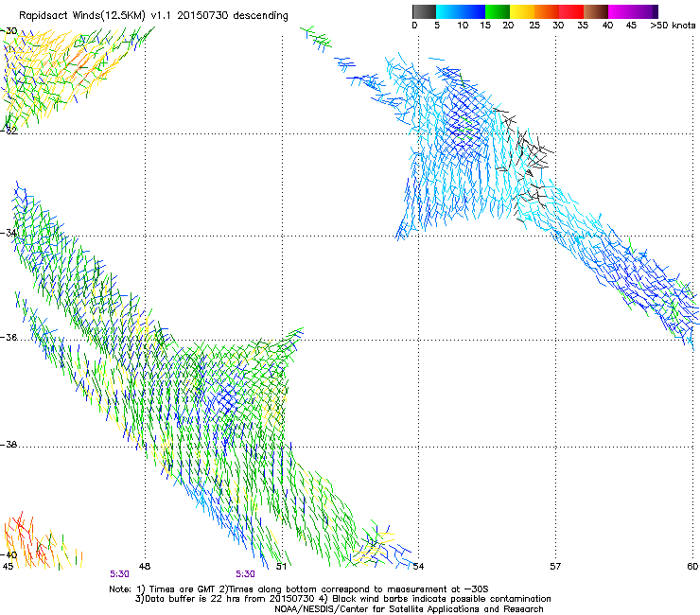
Task: Click the '>50 knots' label at color bar end
Action: pyautogui.click(x=673, y=26)
